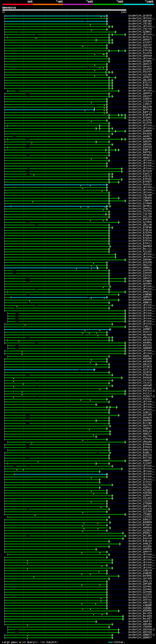Open hit UniRef100_C5CSB2
The image size is (156, 644).
tap(140, 24)
